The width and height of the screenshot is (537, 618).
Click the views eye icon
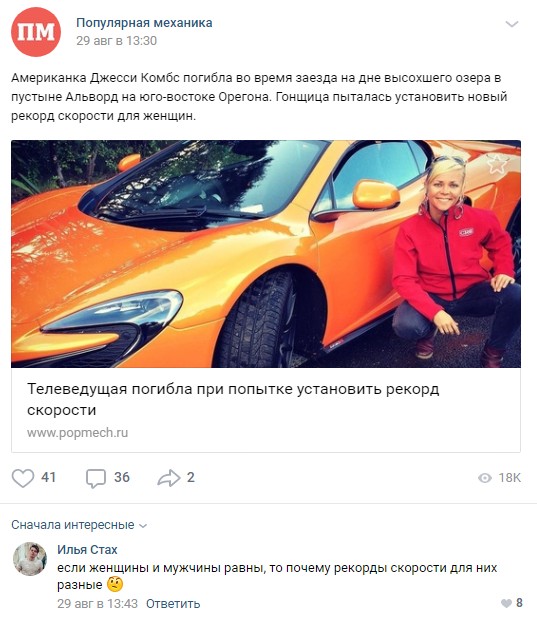pos(485,478)
